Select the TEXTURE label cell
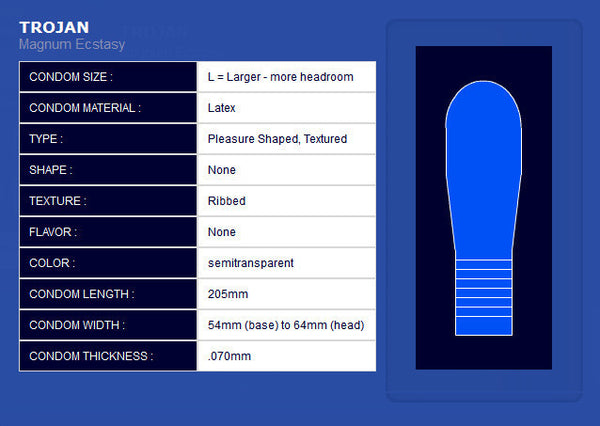Screen dimensions: 600x426 pyautogui.click(x=108, y=201)
